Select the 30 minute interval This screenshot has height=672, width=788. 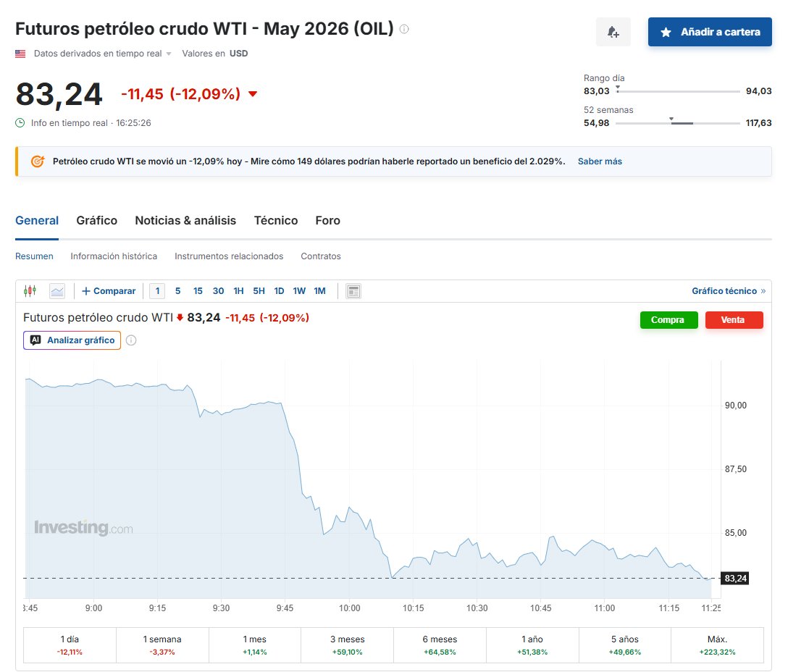point(218,291)
